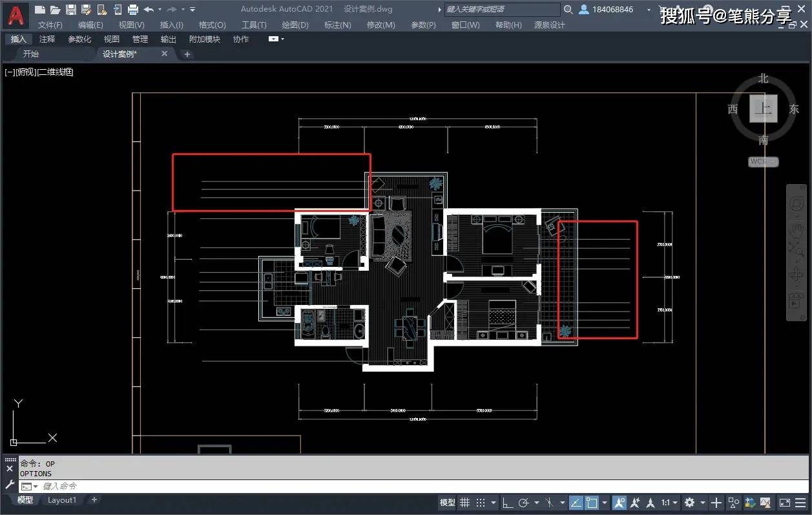Click the workspace switching gear icon
Viewport: 812px width, 515px height.
tap(690, 503)
